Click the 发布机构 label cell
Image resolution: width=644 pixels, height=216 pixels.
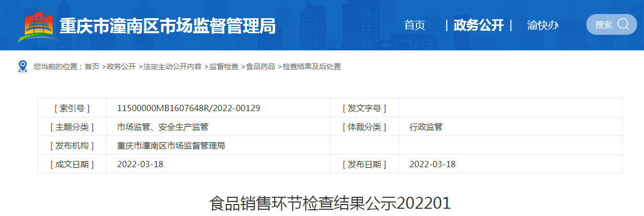72,145
